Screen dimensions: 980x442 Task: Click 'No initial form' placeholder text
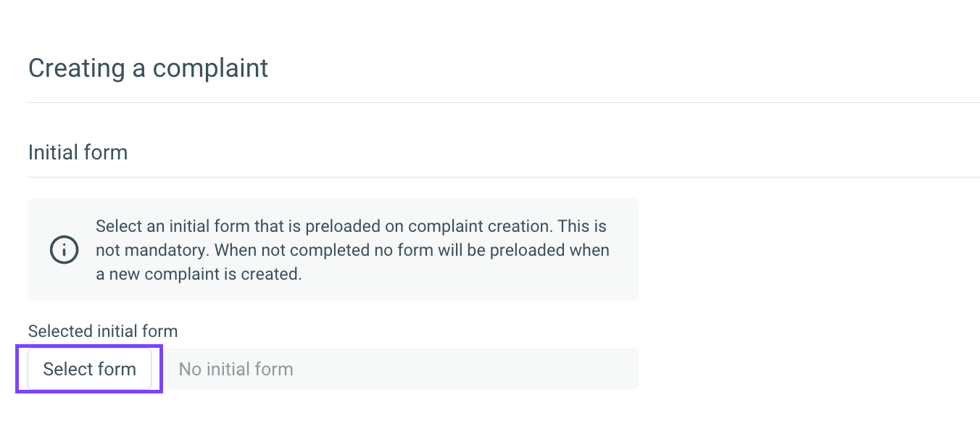pos(236,369)
